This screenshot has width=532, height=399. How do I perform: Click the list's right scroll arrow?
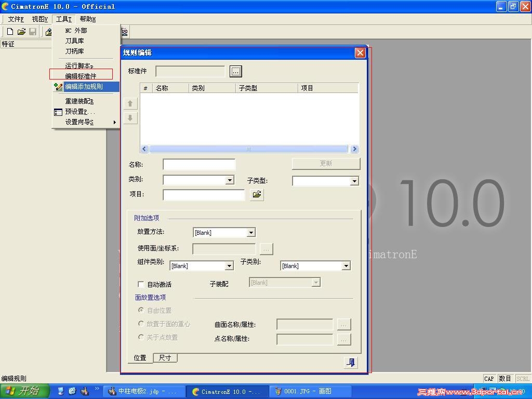[354, 149]
